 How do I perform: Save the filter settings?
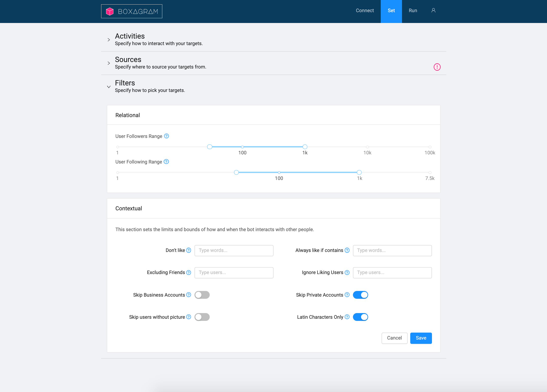point(421,338)
